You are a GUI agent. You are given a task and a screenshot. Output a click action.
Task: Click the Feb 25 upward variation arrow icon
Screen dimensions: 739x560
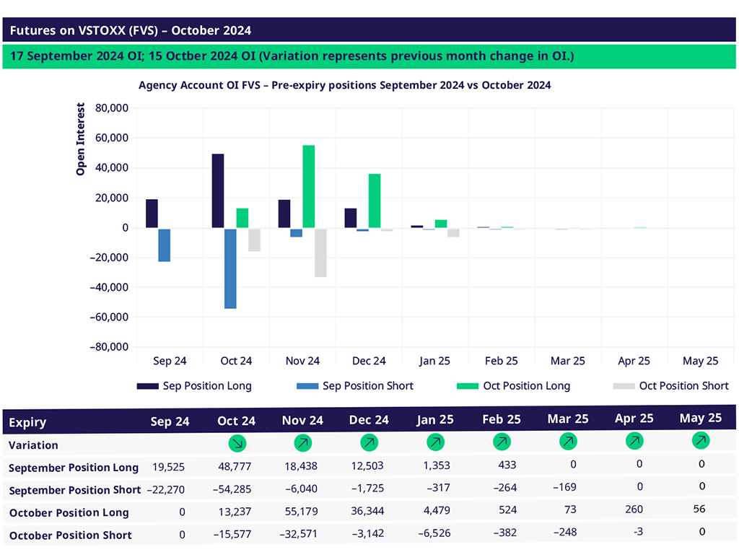502,441
